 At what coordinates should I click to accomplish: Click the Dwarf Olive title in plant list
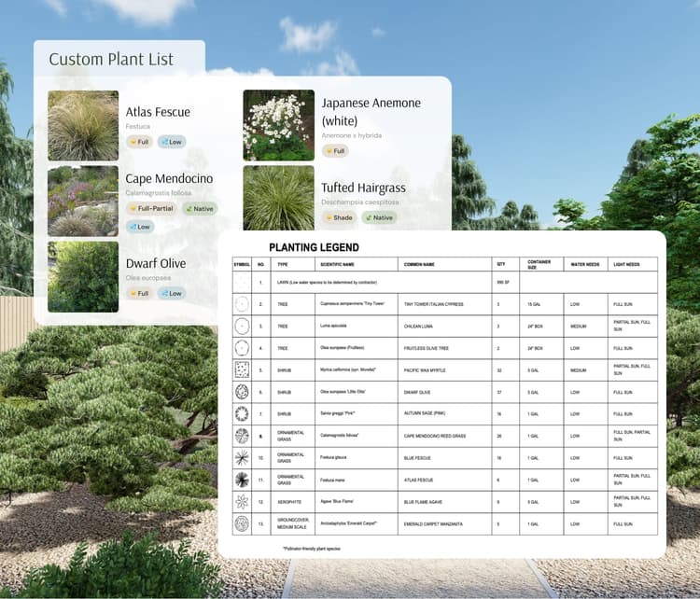(x=156, y=263)
